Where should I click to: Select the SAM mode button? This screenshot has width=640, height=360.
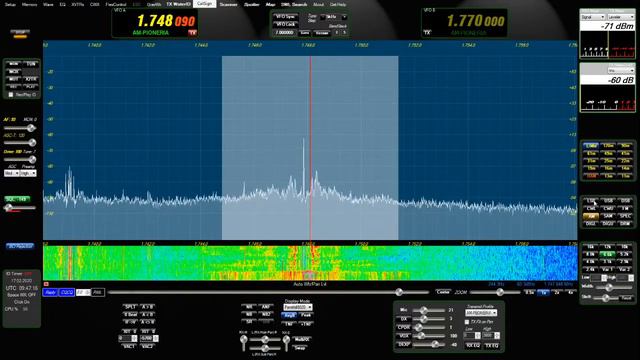pyautogui.click(x=608, y=216)
